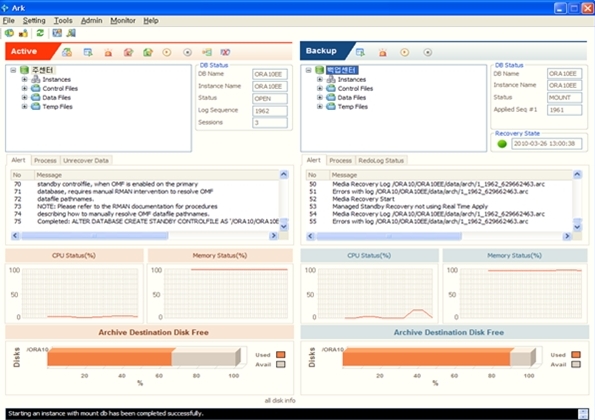The image size is (595, 420).
Task: Click the green server transfer icon in Active bar
Action: pos(207,52)
